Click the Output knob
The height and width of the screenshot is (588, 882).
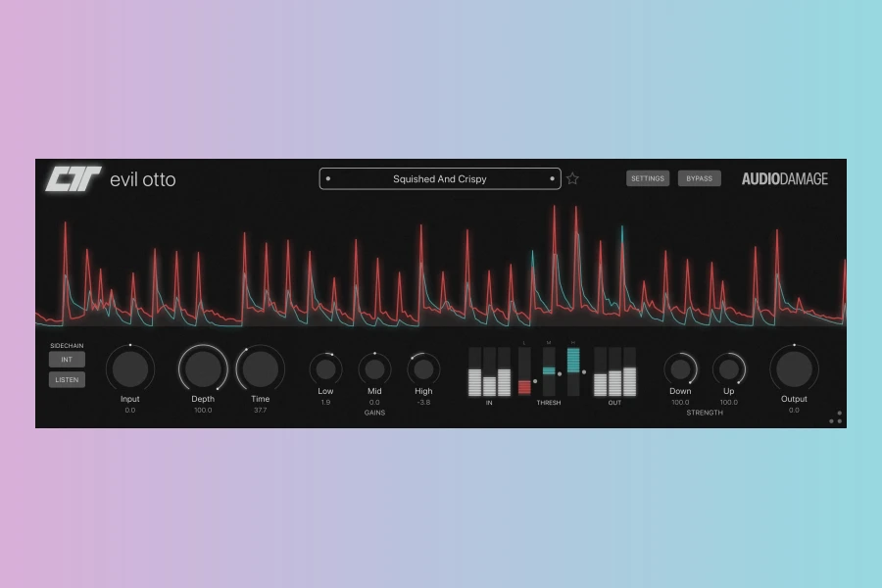794,368
